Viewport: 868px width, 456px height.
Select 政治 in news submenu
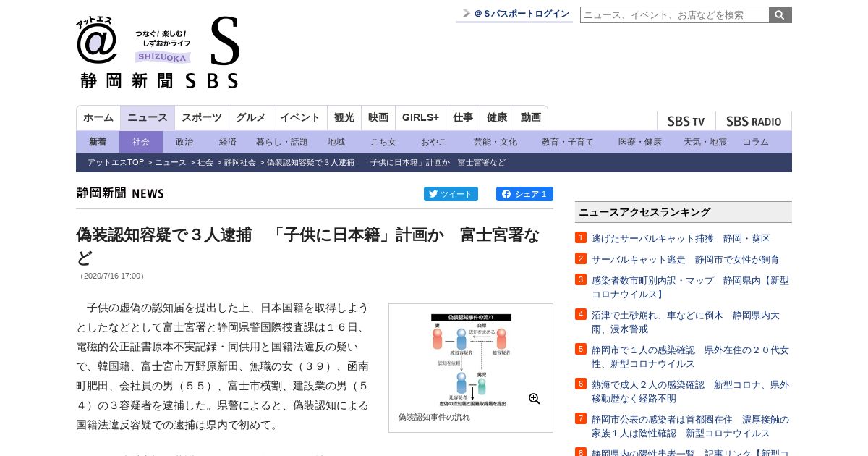click(184, 142)
